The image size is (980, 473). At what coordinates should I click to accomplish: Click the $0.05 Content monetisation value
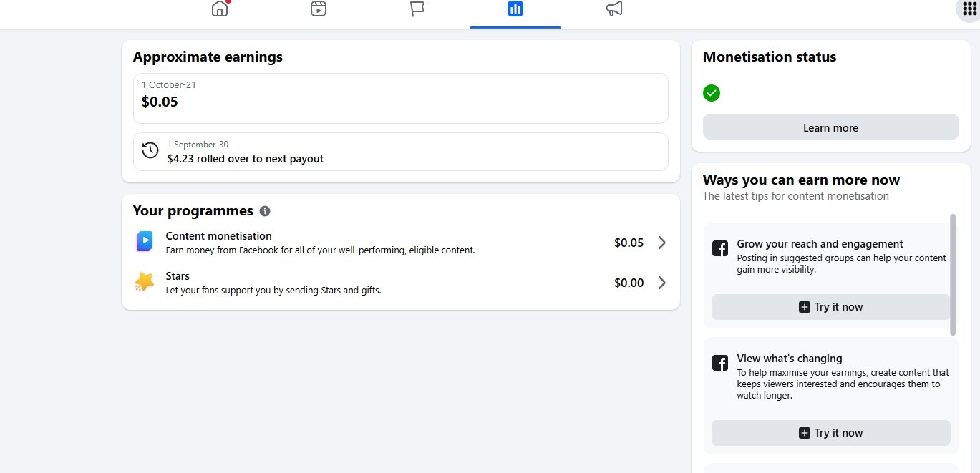629,243
